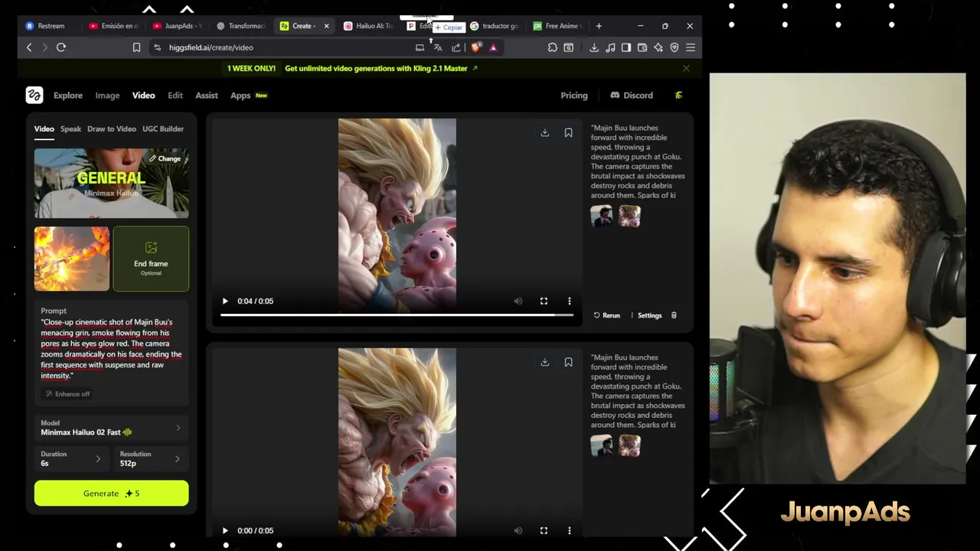Add an optional End frame

[x=151, y=259]
